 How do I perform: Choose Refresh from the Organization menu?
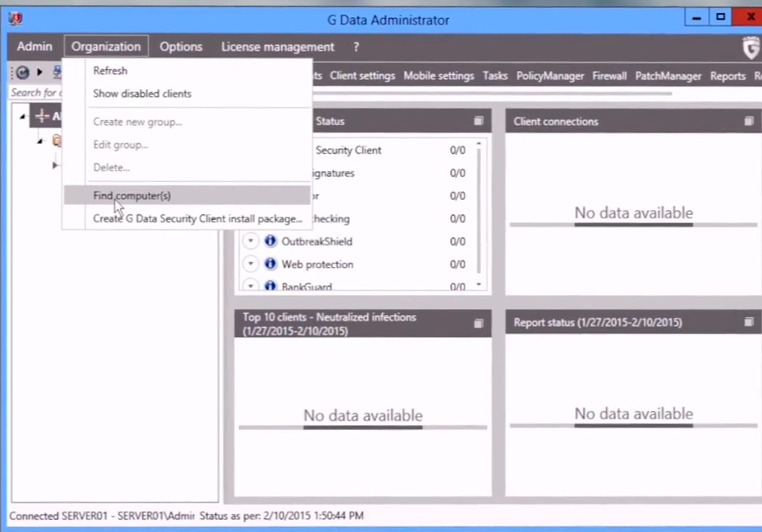(x=187, y=70)
